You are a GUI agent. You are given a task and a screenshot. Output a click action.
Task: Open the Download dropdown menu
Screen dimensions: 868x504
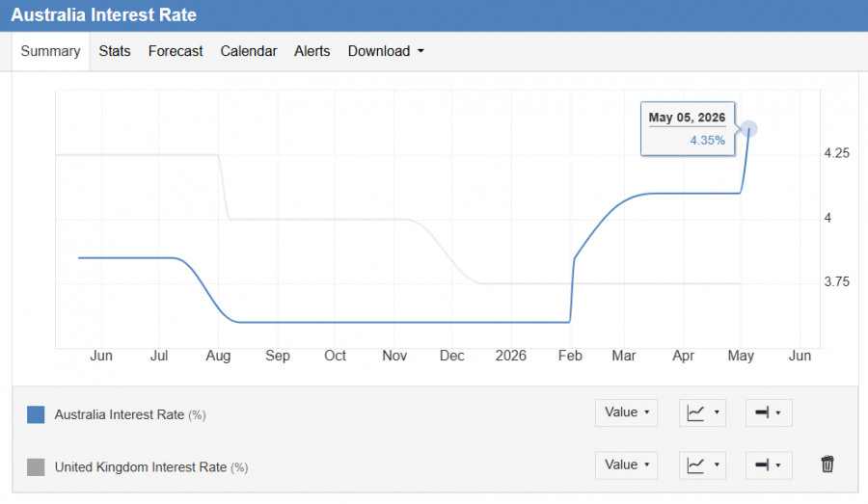[386, 51]
